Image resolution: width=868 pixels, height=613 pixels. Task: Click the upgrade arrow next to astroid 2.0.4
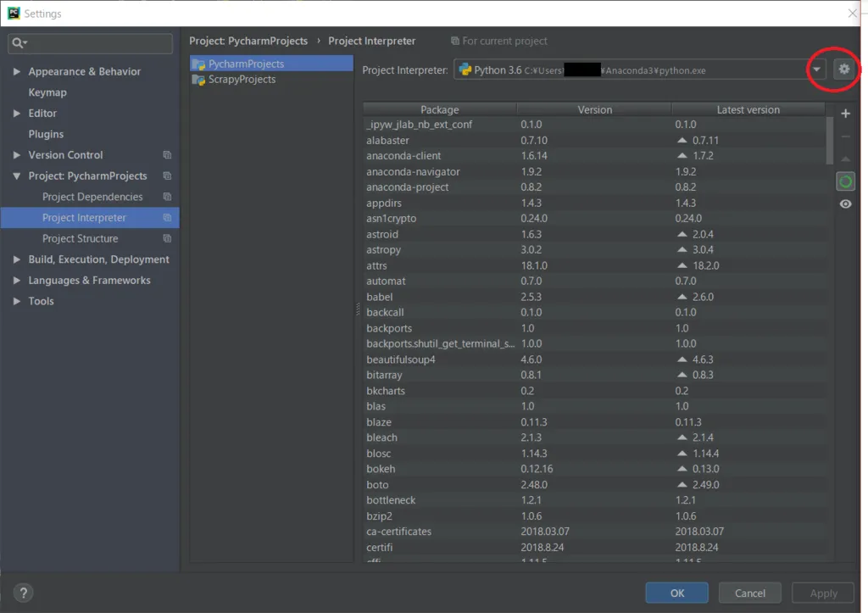(682, 234)
